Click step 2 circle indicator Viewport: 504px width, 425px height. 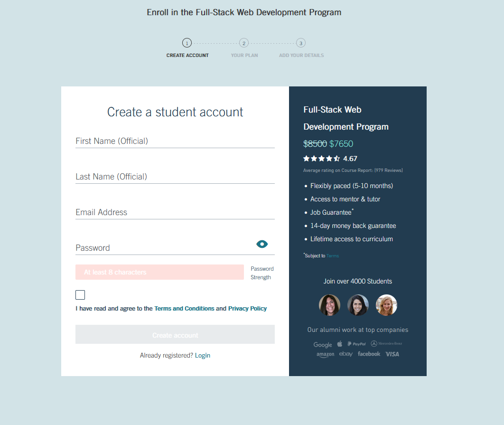[244, 43]
